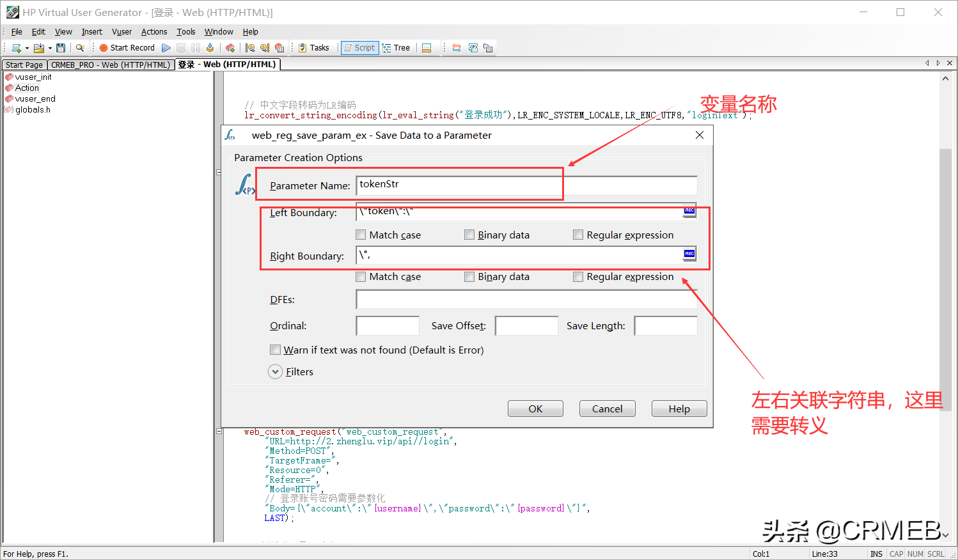Click the Save Length input field
Viewport: 958px width, 560px height.
666,325
